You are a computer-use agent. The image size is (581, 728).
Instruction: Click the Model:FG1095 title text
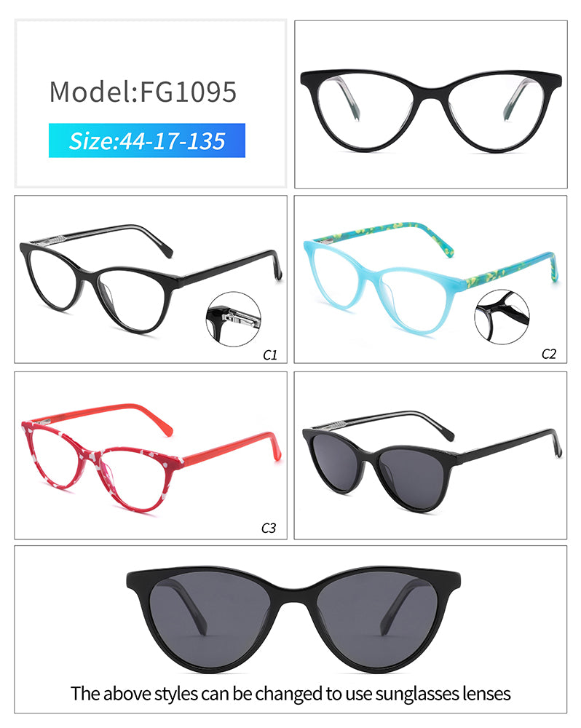tap(143, 92)
